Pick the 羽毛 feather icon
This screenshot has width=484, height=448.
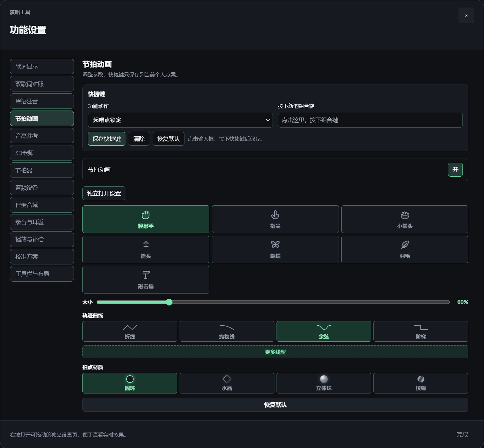(405, 249)
